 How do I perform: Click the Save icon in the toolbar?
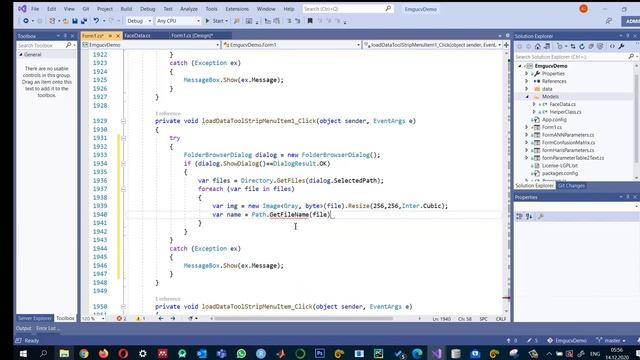(75, 21)
